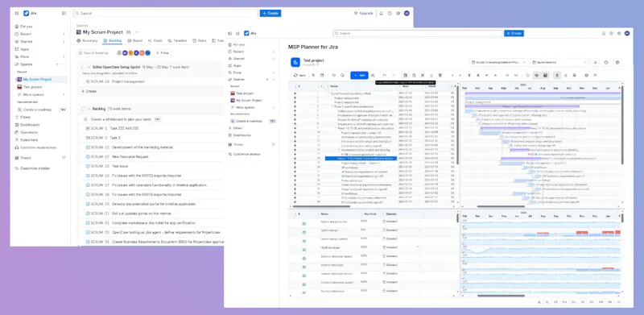Open Code tab in My Scrum Project
The image size is (644, 315).
[155, 41]
